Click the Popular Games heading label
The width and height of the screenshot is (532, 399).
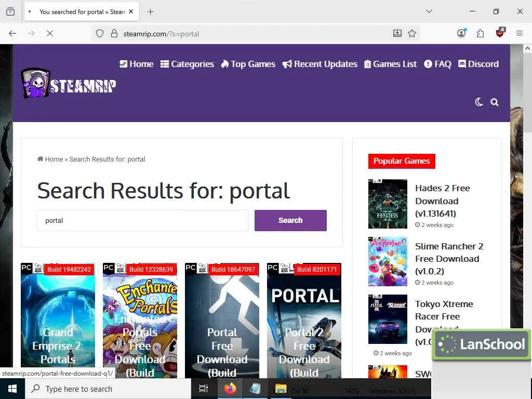[x=402, y=161]
